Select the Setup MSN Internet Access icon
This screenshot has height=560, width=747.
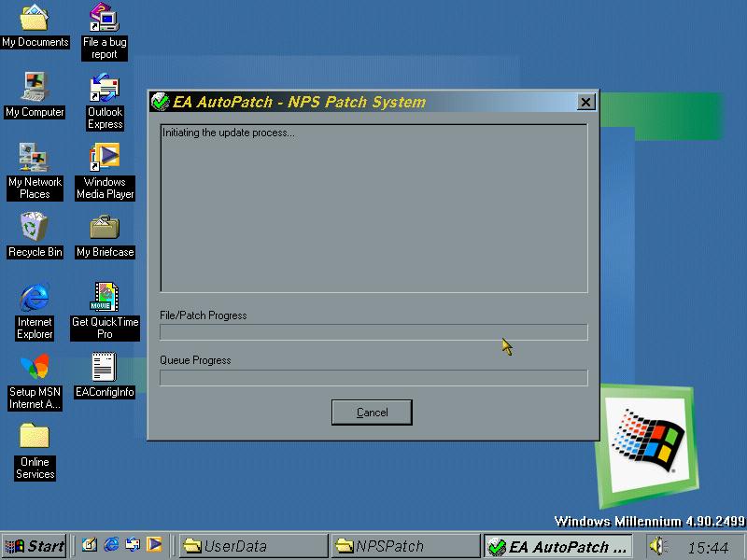click(x=35, y=369)
